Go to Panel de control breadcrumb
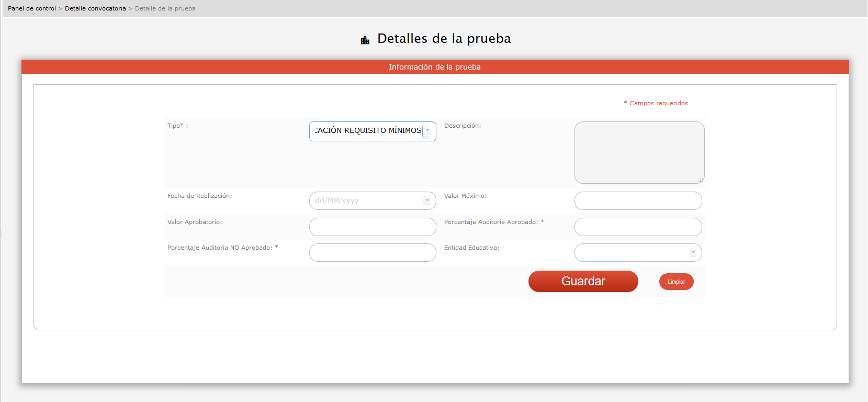The image size is (868, 402). pos(32,8)
